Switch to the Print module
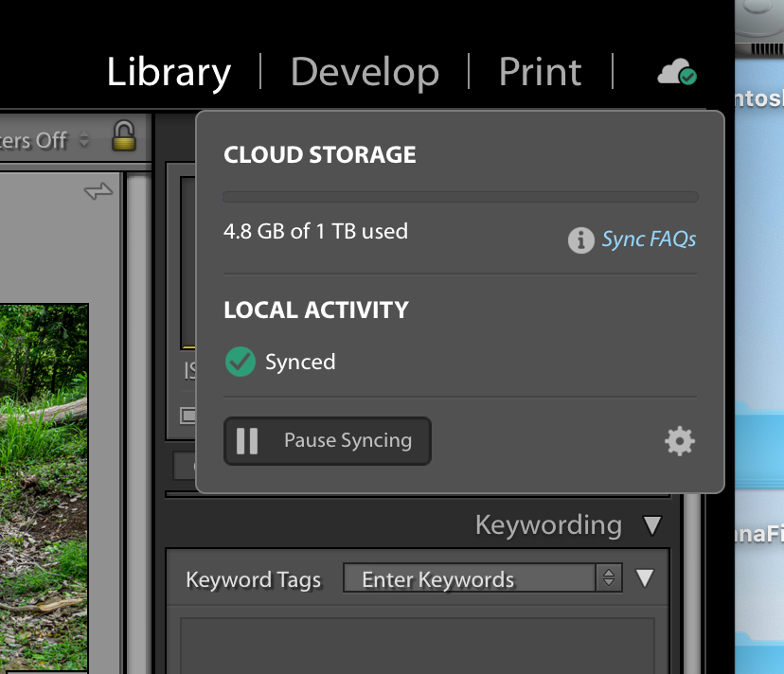 pyautogui.click(x=540, y=72)
